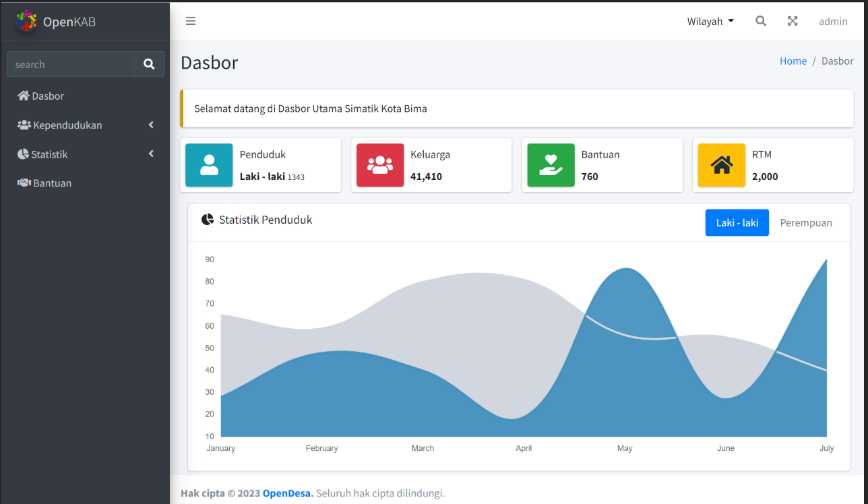
Task: Click the yellow RTM house icon
Action: (721, 165)
